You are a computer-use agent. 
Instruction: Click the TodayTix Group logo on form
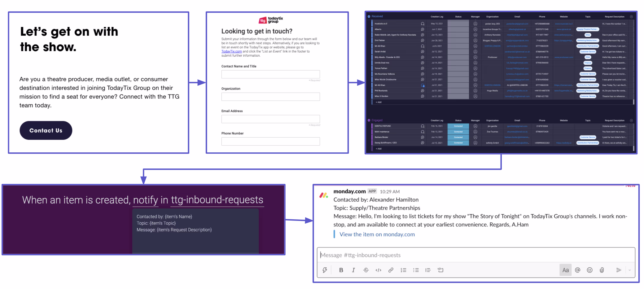(x=271, y=20)
